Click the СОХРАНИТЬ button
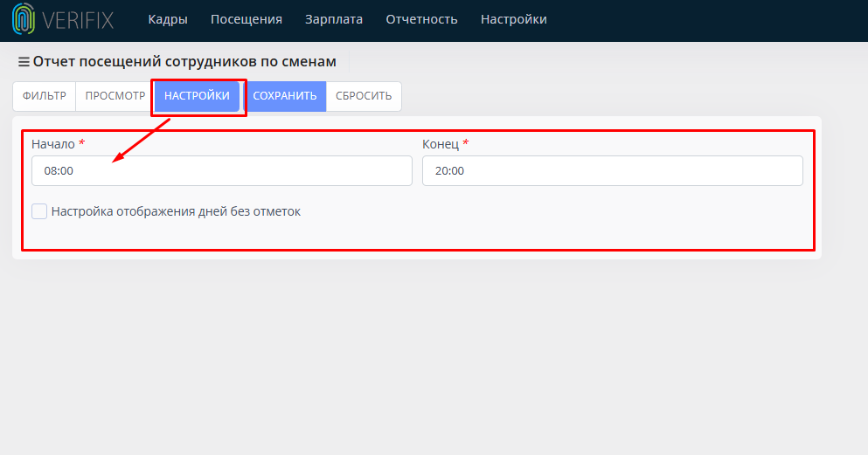868x455 pixels. 285,96
